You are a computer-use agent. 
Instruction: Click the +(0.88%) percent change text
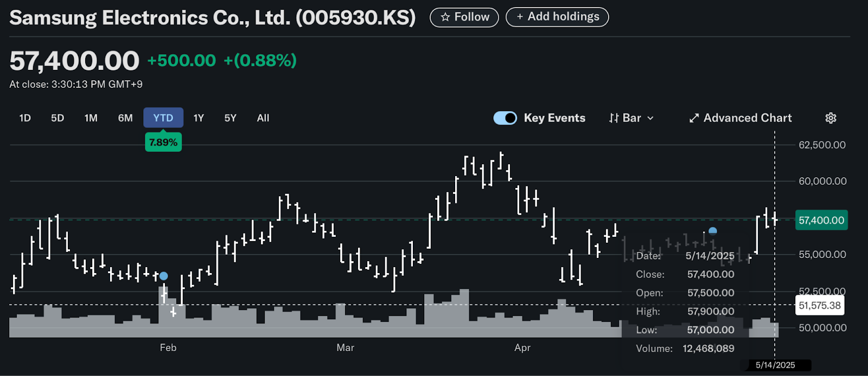260,60
